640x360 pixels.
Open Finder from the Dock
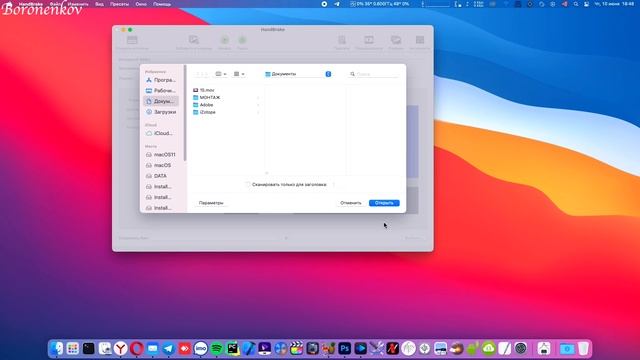[x=57, y=349]
